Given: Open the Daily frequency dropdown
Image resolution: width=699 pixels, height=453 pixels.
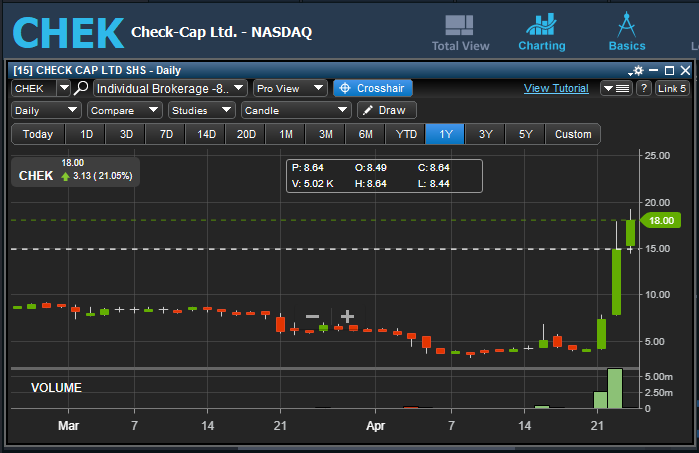Looking at the screenshot, I should [46, 110].
